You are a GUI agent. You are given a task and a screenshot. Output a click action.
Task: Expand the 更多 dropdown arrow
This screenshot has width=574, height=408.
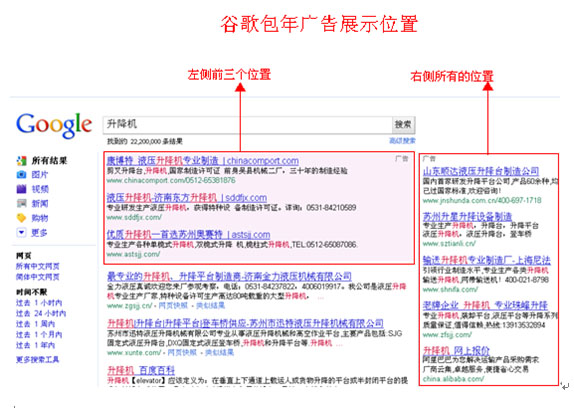pyautogui.click(x=22, y=232)
